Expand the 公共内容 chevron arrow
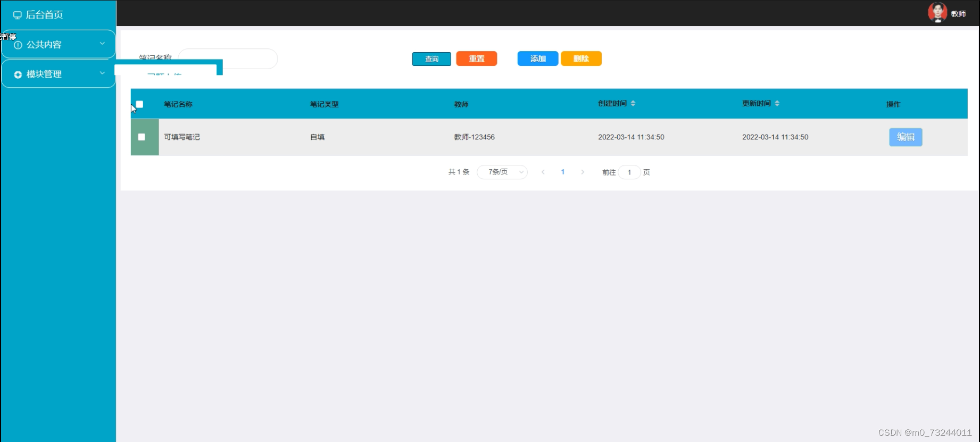The height and width of the screenshot is (442, 980). pyautogui.click(x=102, y=44)
